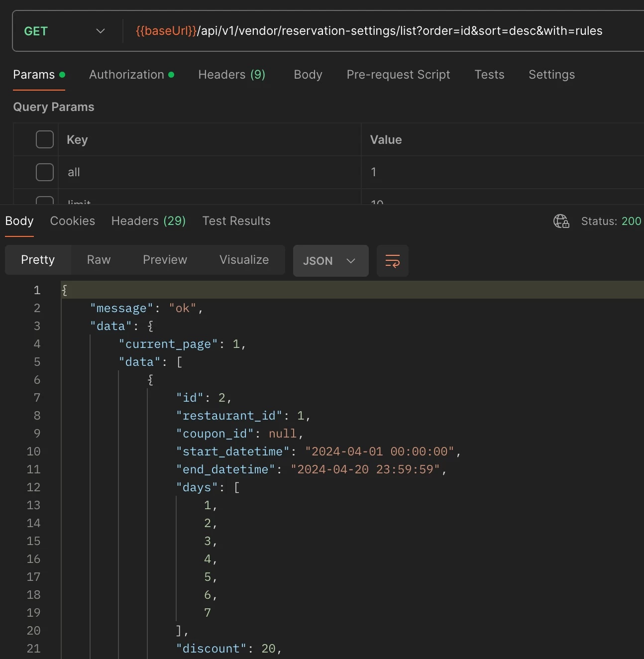Click the Query Params heading
644x659 pixels.
[x=54, y=107]
